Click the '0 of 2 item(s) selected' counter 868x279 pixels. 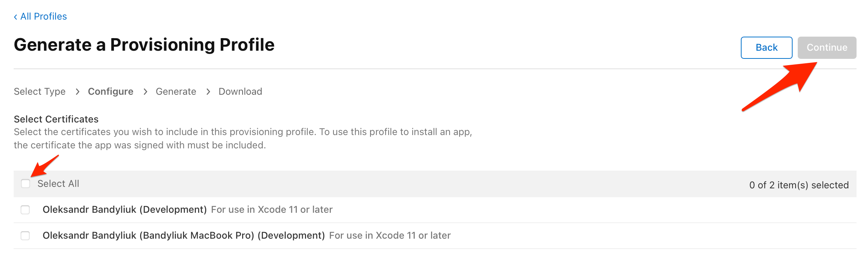799,185
